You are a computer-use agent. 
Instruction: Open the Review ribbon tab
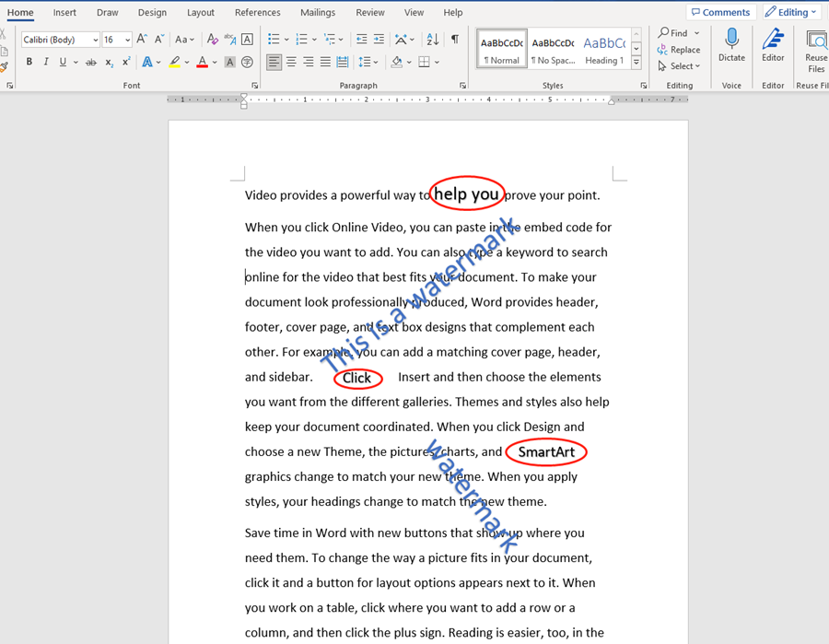[x=369, y=12]
